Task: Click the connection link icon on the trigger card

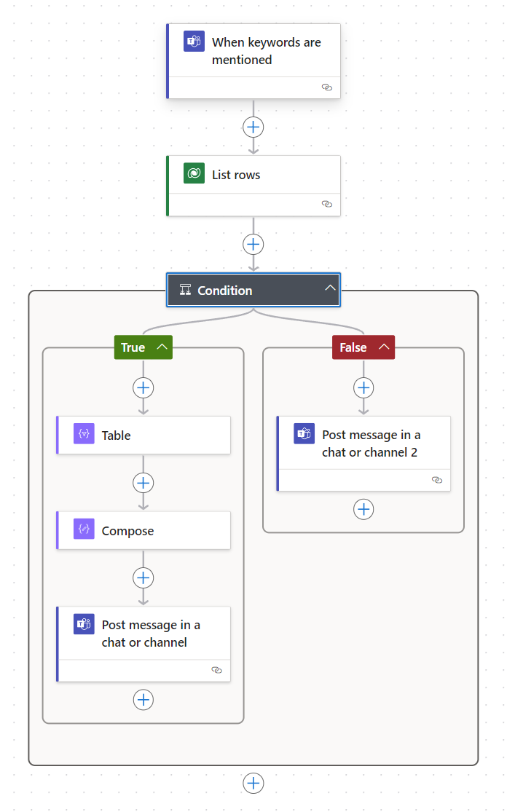Action: tap(326, 87)
